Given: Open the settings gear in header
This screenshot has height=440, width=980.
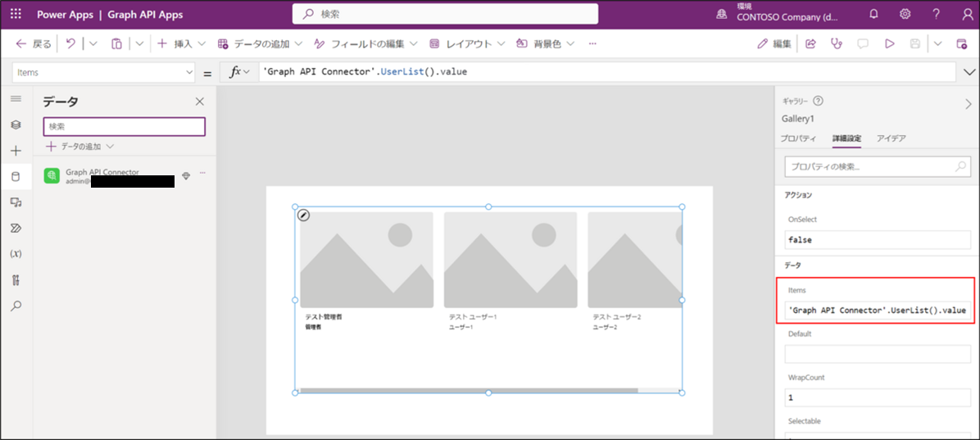Looking at the screenshot, I should 905,15.
